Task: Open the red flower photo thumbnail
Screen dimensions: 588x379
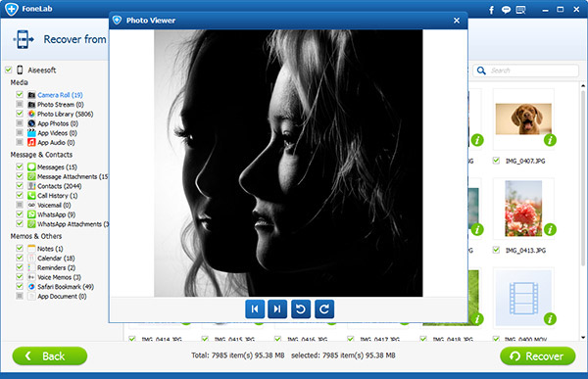Action: [523, 209]
